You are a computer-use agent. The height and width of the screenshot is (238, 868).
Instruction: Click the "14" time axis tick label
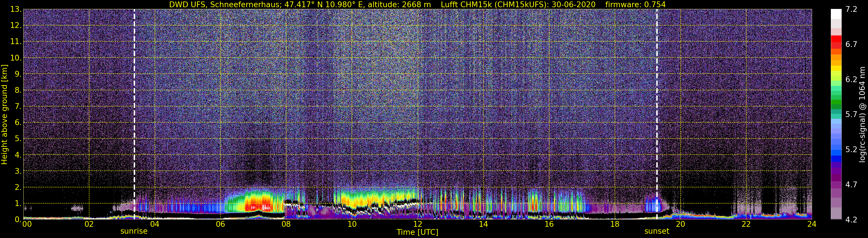[483, 224]
